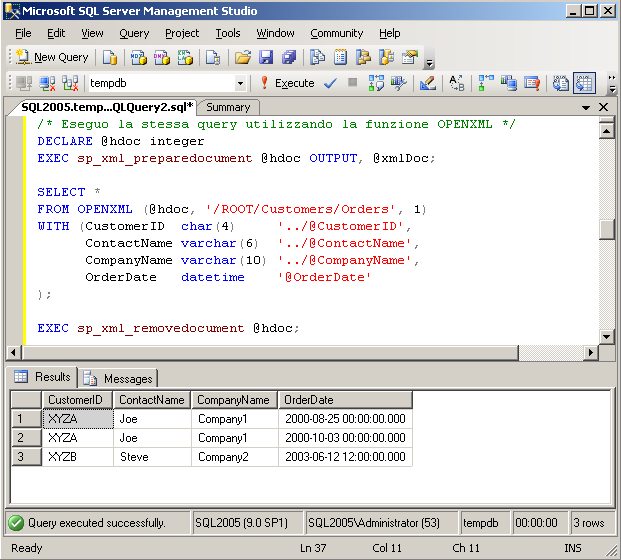Open Analysis Services MDX Query icon
621x560 pixels.
click(139, 57)
